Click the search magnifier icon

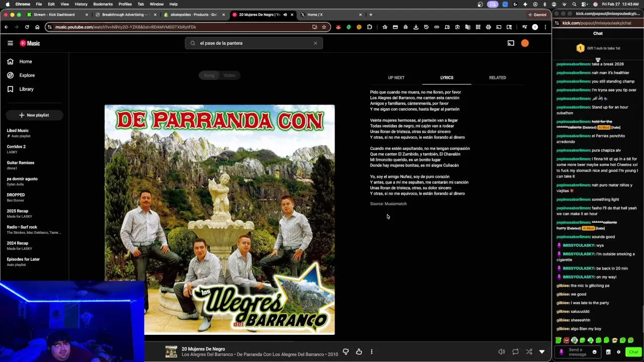coord(193,43)
